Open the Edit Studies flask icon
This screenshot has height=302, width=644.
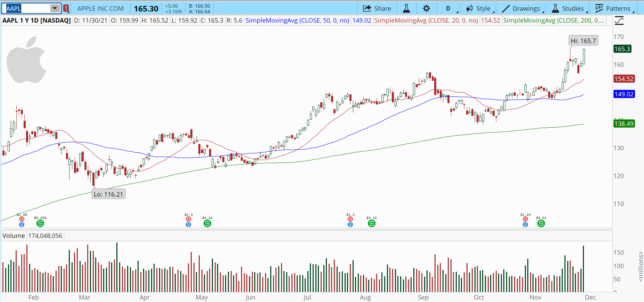click(x=406, y=8)
